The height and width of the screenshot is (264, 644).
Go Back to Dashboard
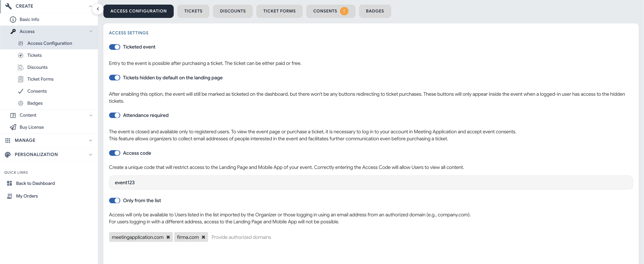coord(35,183)
